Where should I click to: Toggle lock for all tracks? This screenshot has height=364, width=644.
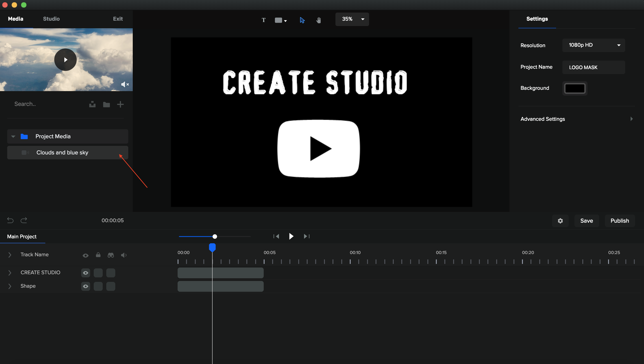[x=98, y=255]
